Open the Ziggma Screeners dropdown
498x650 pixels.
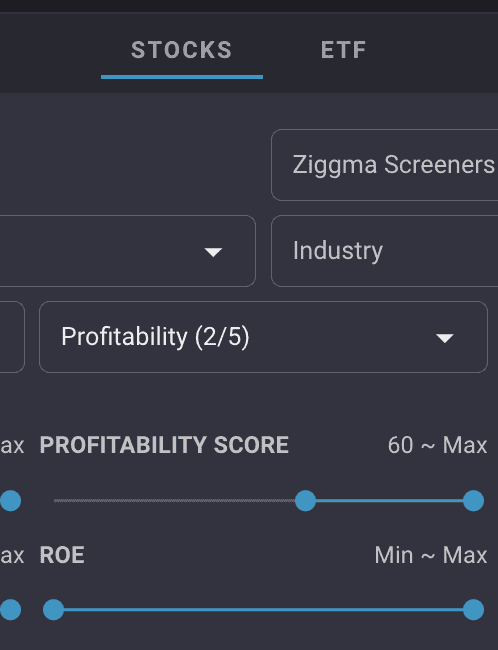(x=384, y=165)
